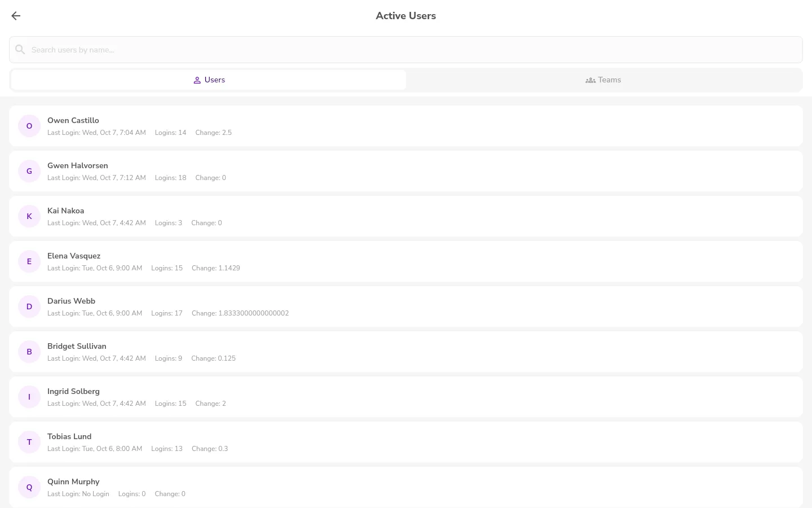The width and height of the screenshot is (812, 508).
Task: Focus the Search users by name field
Action: point(406,50)
